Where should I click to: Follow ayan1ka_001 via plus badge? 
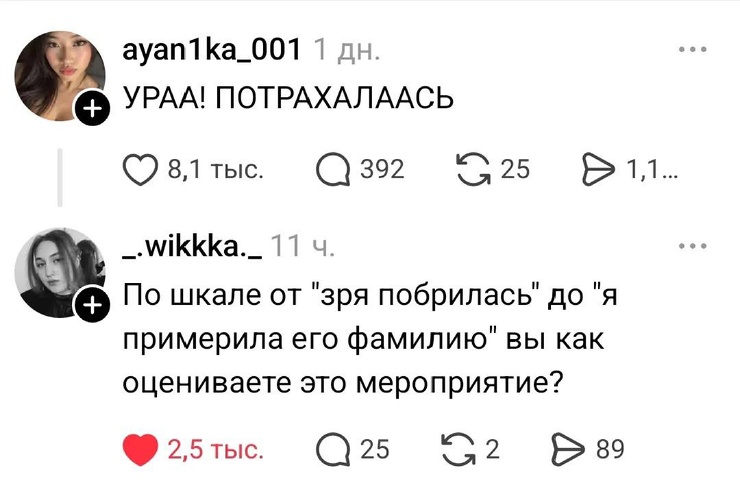[91, 109]
